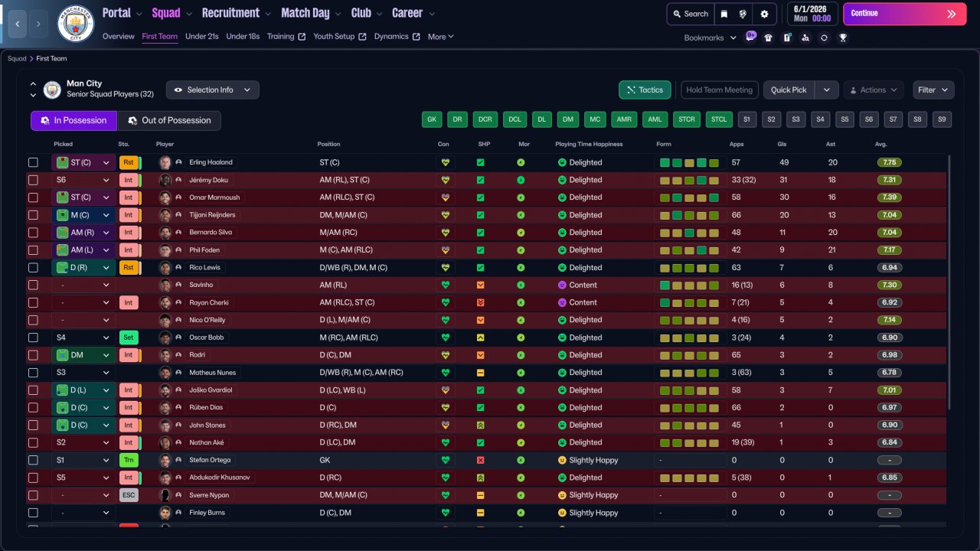The image size is (980, 551).
Task: Tick Stefan Ortega's row checkbox
Action: click(33, 460)
